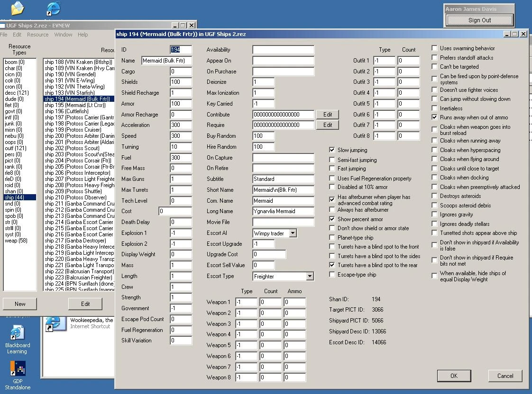The image size is (532, 394).
Task: Click the OK button
Action: [454, 376]
